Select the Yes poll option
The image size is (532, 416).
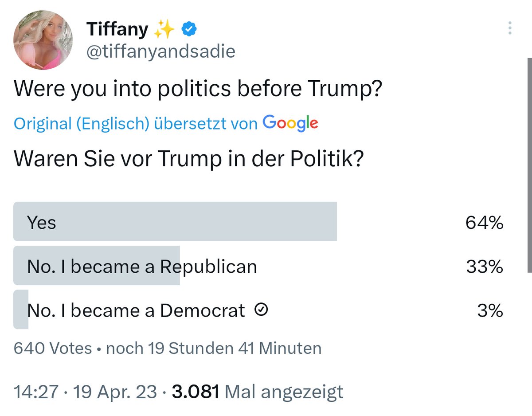pos(259,222)
